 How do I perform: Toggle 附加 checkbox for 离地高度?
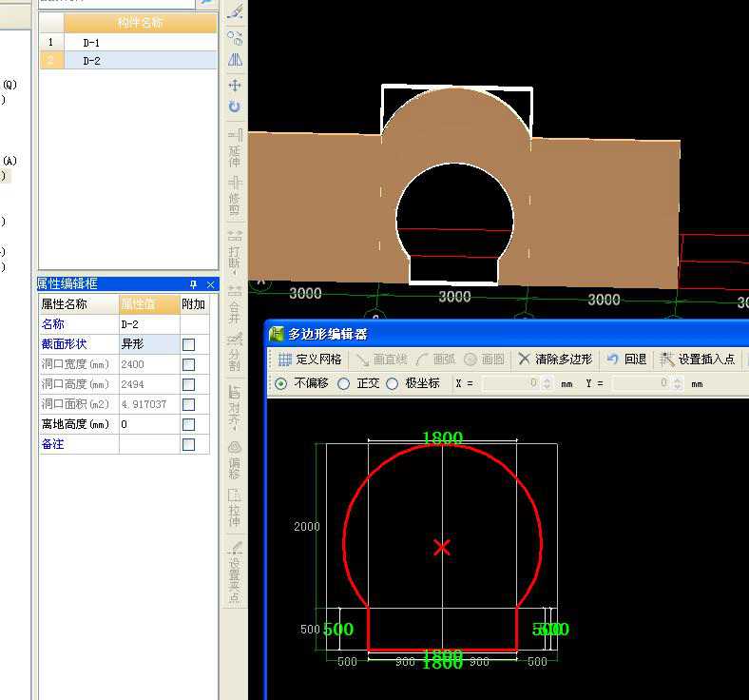(x=189, y=425)
